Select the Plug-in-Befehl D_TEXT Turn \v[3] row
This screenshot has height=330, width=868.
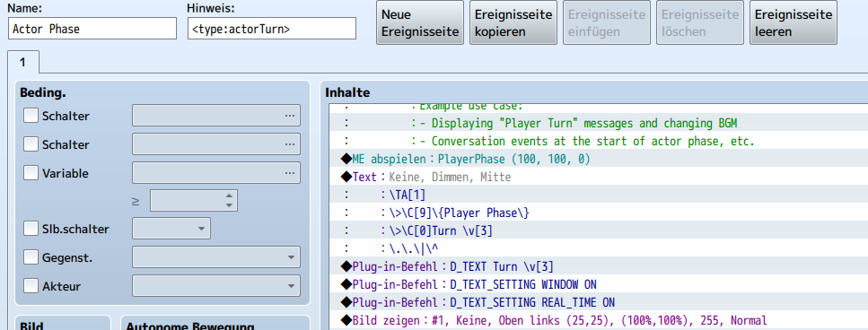tap(599, 267)
